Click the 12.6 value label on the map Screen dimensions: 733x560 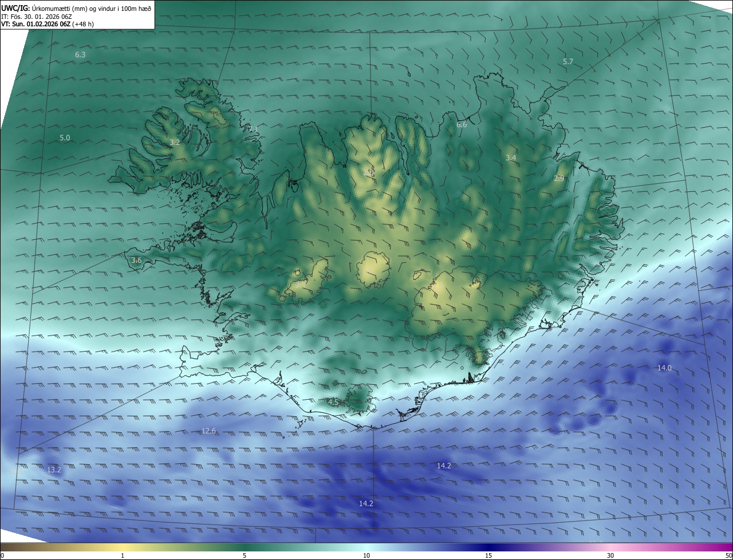[209, 431]
